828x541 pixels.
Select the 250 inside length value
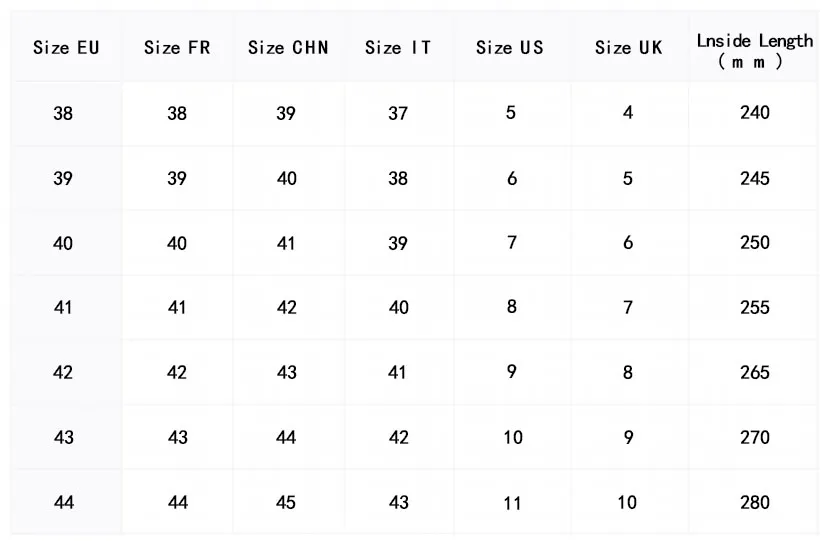[754, 243]
